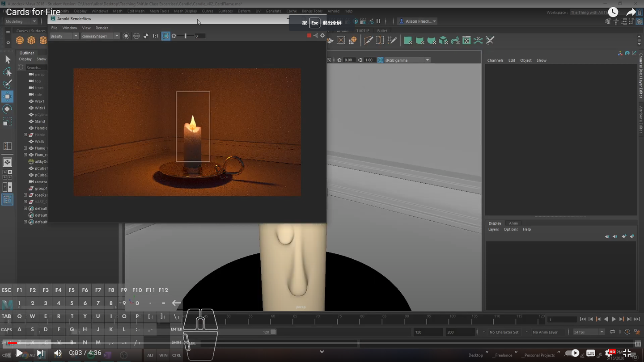Click the Outliner search field
Image resolution: width=644 pixels, height=362 pixels.
tap(36, 67)
